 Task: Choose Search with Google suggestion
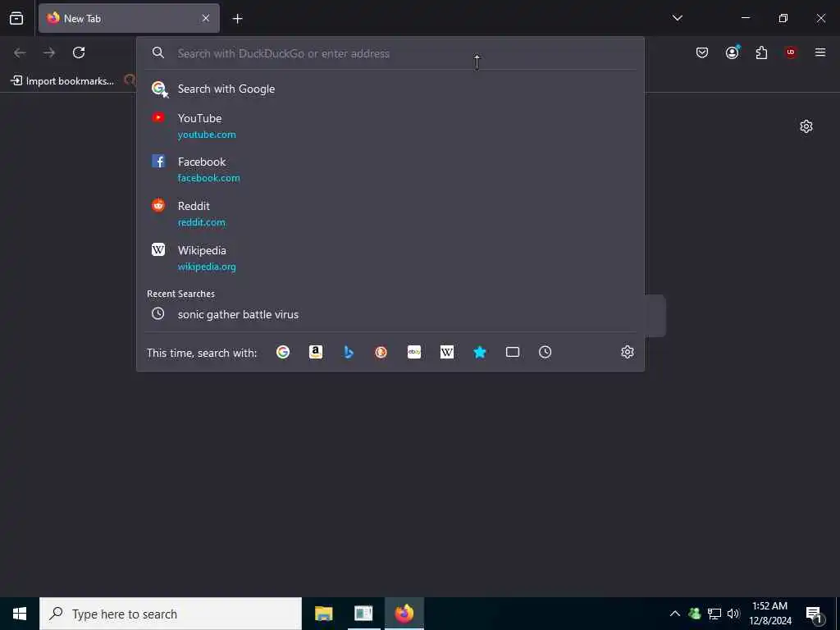390,89
